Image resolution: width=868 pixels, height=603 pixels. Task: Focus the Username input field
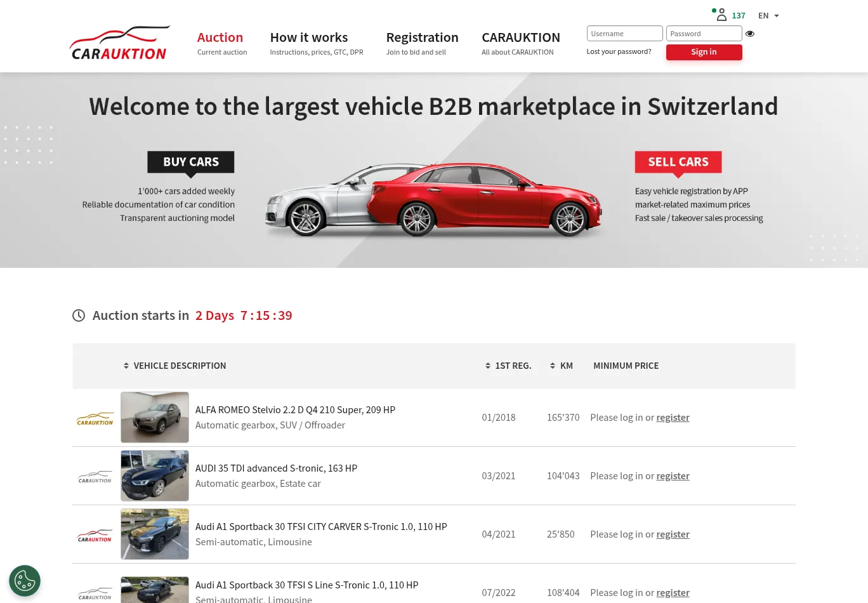tap(624, 34)
